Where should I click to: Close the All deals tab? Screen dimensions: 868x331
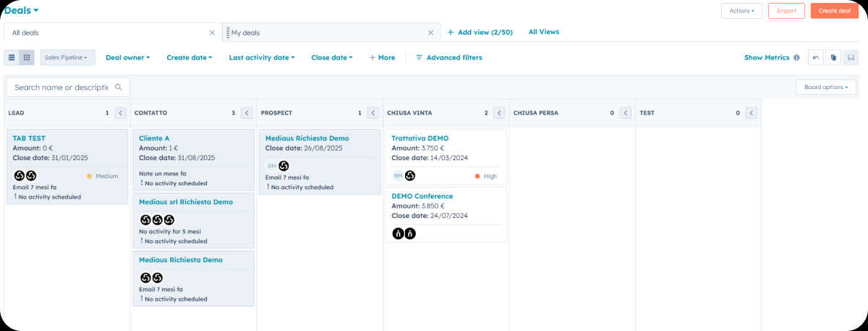point(212,33)
